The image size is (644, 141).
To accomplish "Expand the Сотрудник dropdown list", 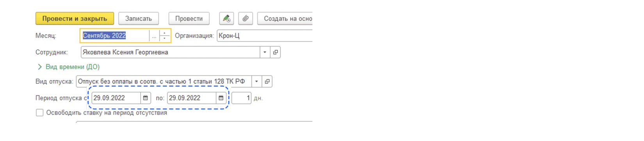I will [x=265, y=52].
